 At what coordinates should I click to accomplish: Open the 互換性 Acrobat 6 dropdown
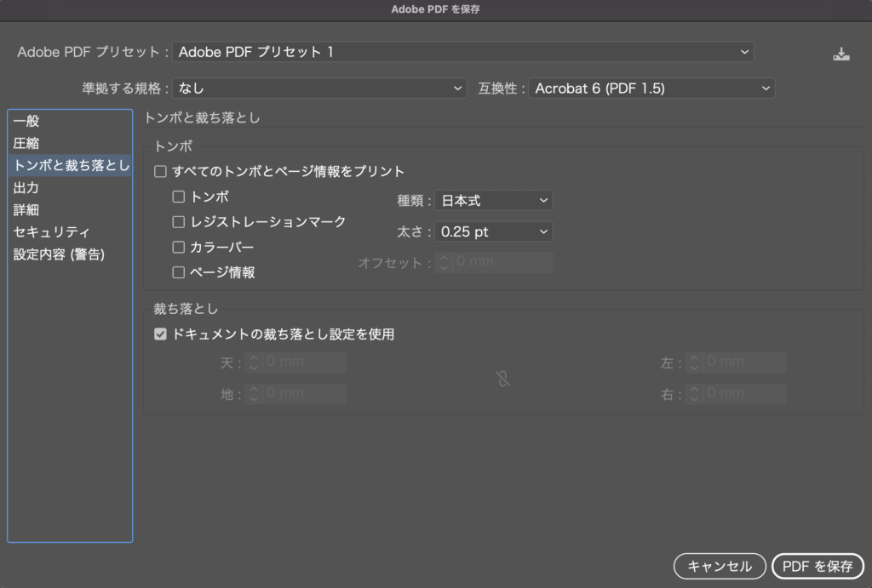click(x=651, y=88)
